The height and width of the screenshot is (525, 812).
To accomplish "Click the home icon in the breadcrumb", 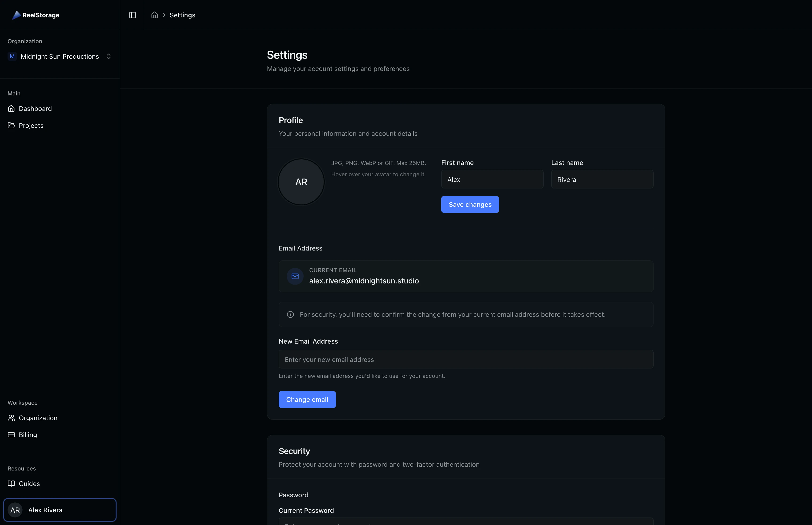I will pyautogui.click(x=154, y=15).
